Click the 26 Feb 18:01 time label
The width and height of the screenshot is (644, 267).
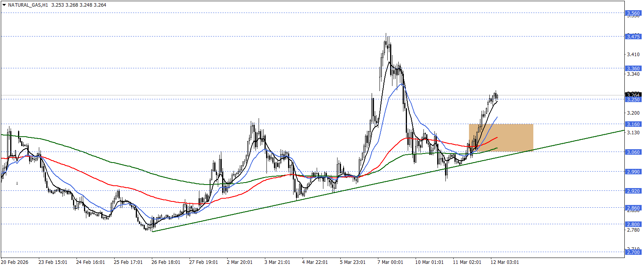point(166,262)
